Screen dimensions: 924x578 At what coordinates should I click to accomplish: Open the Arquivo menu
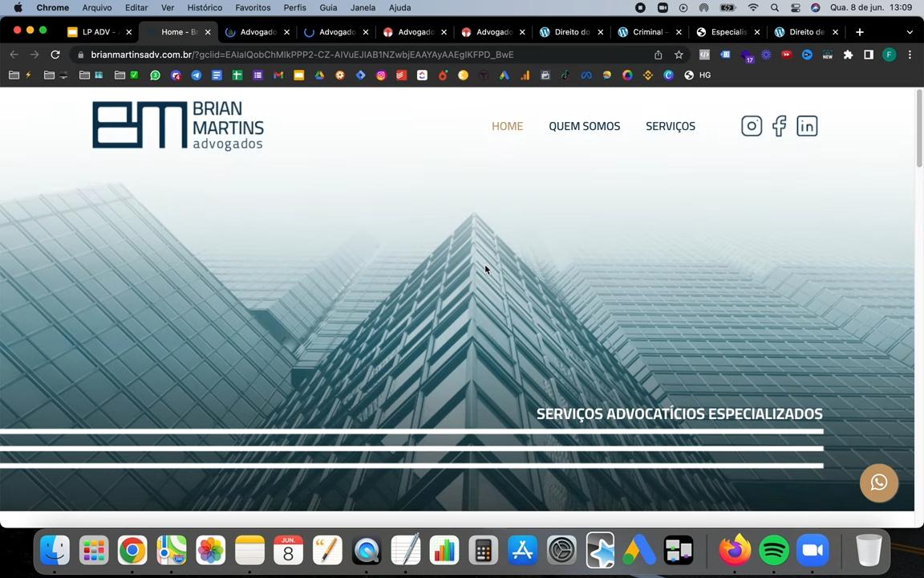click(96, 8)
